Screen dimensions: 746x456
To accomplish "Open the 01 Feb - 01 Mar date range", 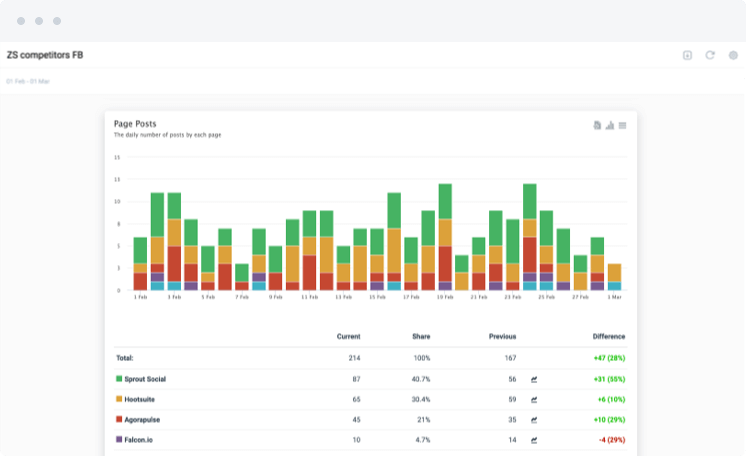I will 28,81.
